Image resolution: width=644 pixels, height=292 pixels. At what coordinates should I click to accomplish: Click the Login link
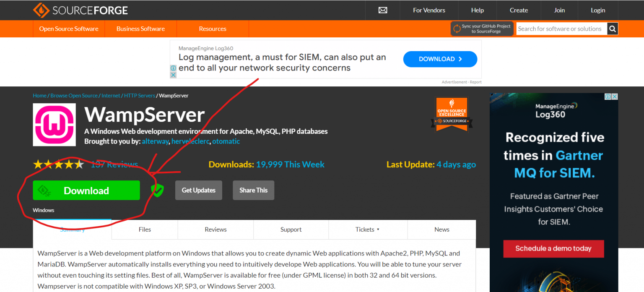click(597, 10)
